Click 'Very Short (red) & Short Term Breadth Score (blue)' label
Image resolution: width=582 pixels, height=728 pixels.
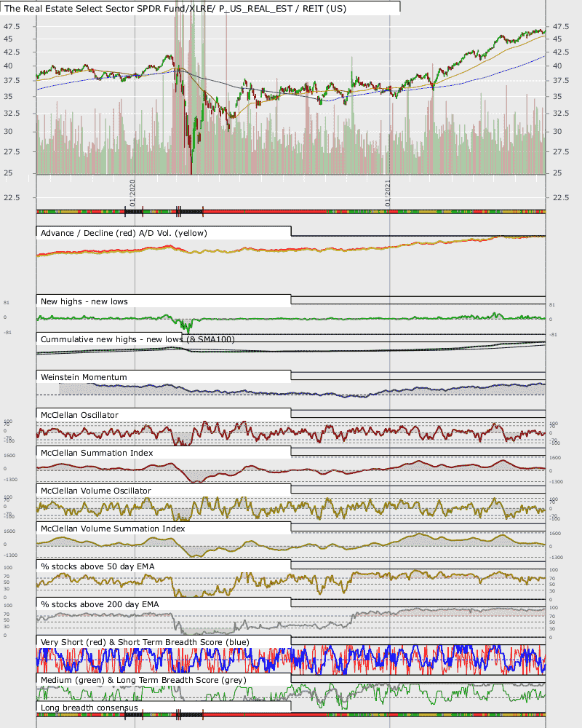point(145,642)
